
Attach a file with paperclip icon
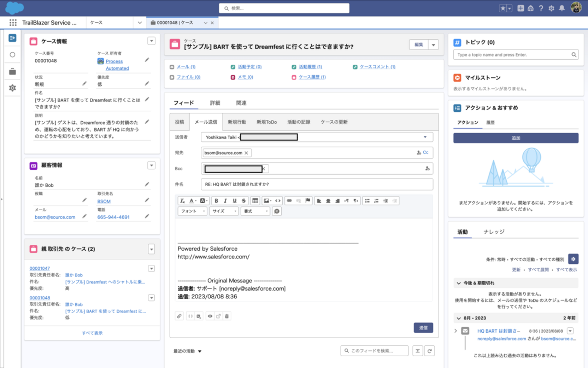click(x=179, y=316)
